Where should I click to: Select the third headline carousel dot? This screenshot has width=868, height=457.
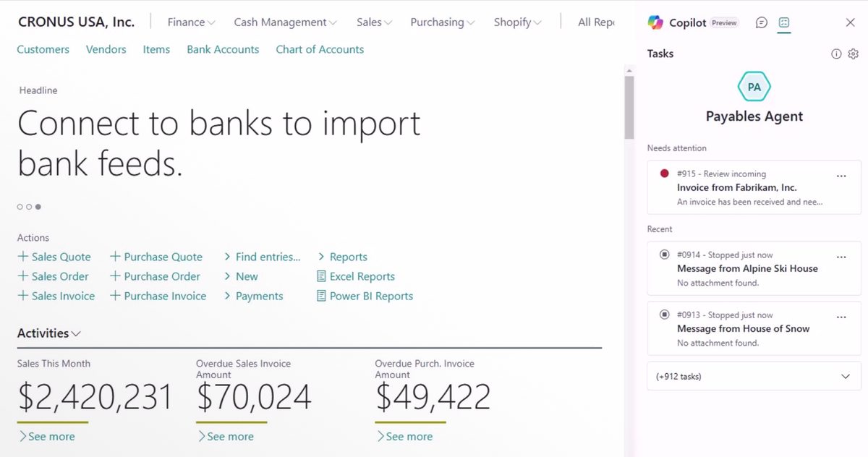click(38, 207)
